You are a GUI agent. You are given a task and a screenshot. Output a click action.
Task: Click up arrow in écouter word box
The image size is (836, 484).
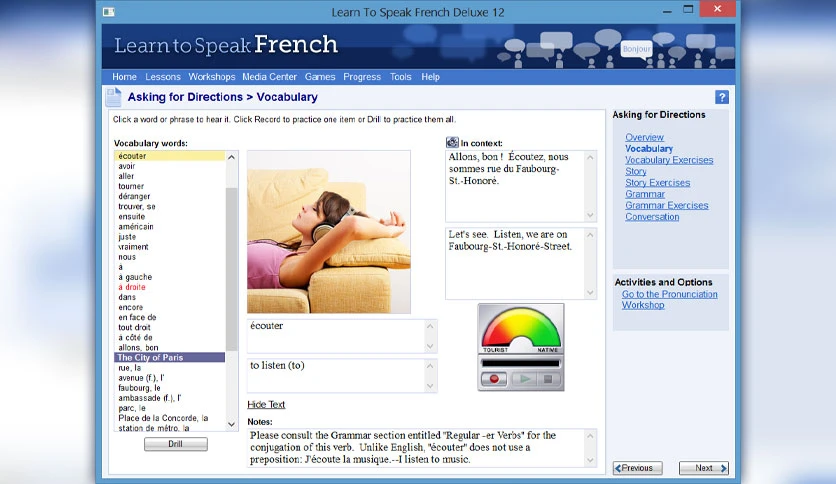430,326
